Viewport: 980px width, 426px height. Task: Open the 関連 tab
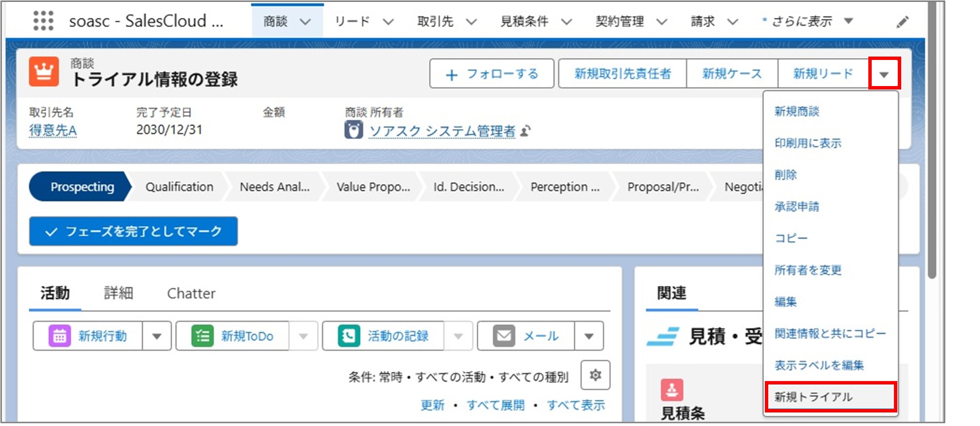tap(672, 293)
